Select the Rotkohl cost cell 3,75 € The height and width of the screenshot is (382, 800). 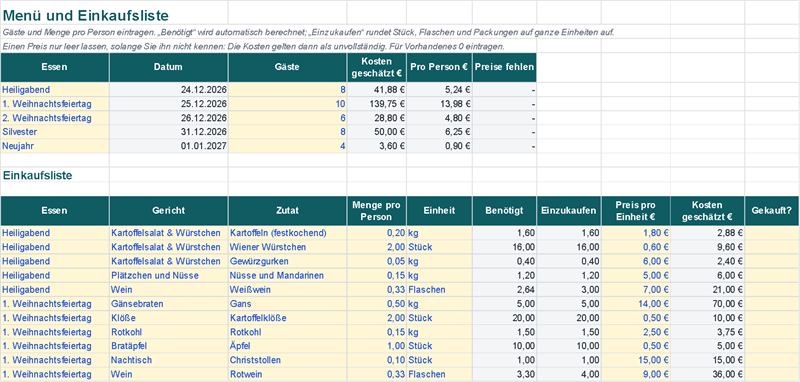[x=708, y=332]
